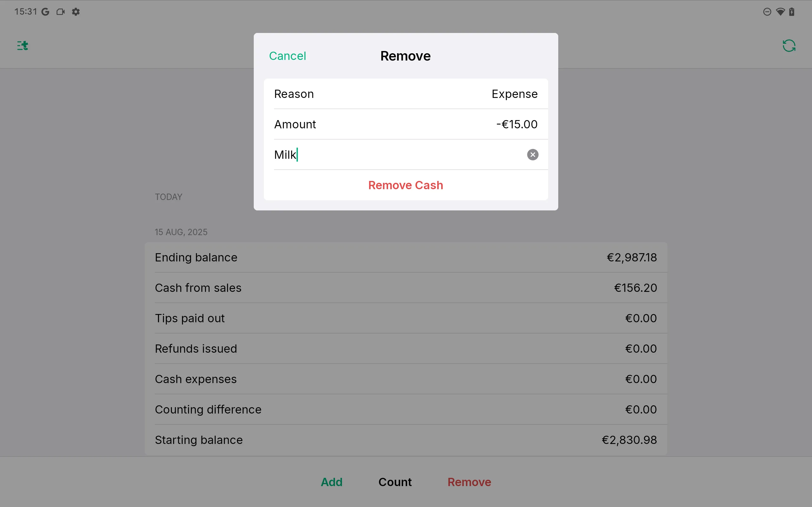Viewport: 812px width, 507px height.
Task: Tap Add in the bottom bar
Action: click(x=331, y=482)
